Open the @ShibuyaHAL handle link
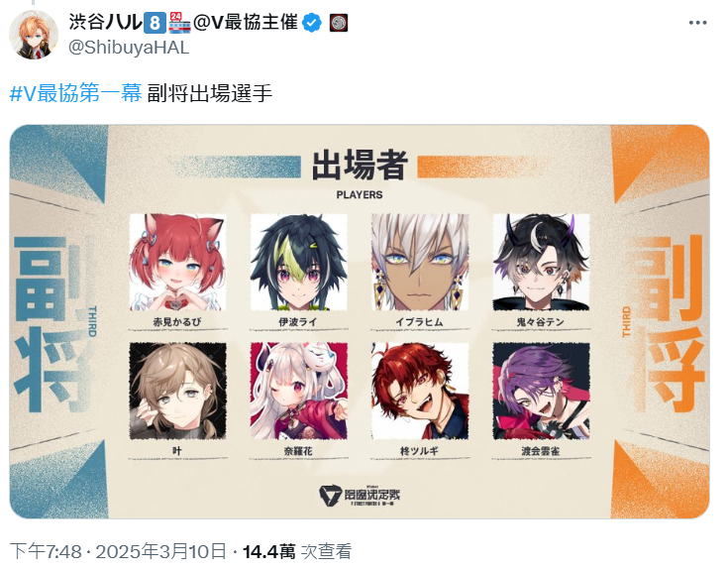Image resolution: width=728 pixels, height=571 pixels. click(x=129, y=48)
